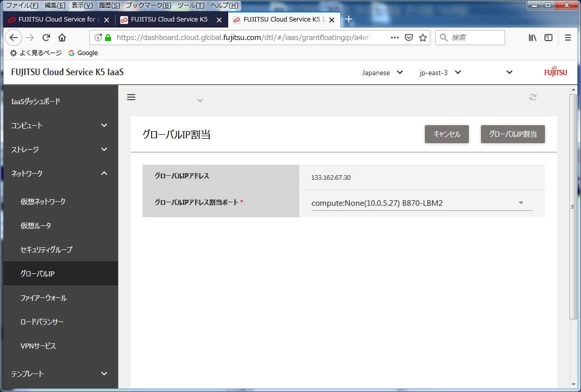Screen dimensions: 581x392
Task: Click the search magnifier icon
Action: click(x=443, y=38)
